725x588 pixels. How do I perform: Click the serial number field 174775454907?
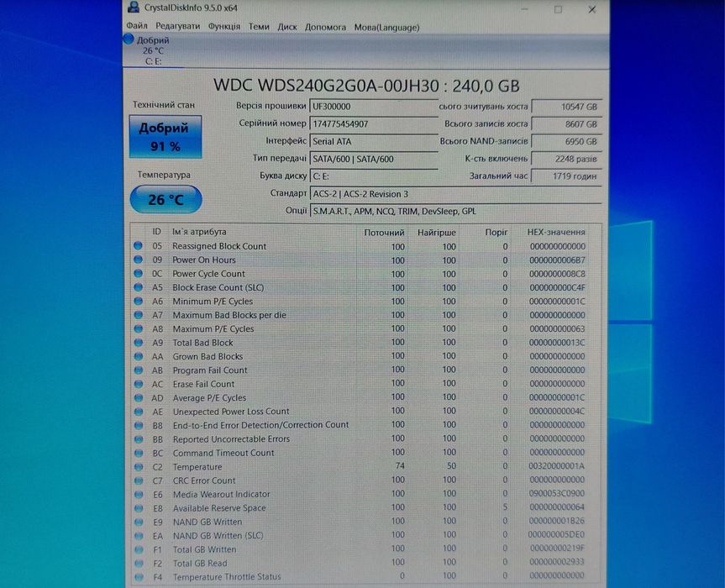374,123
